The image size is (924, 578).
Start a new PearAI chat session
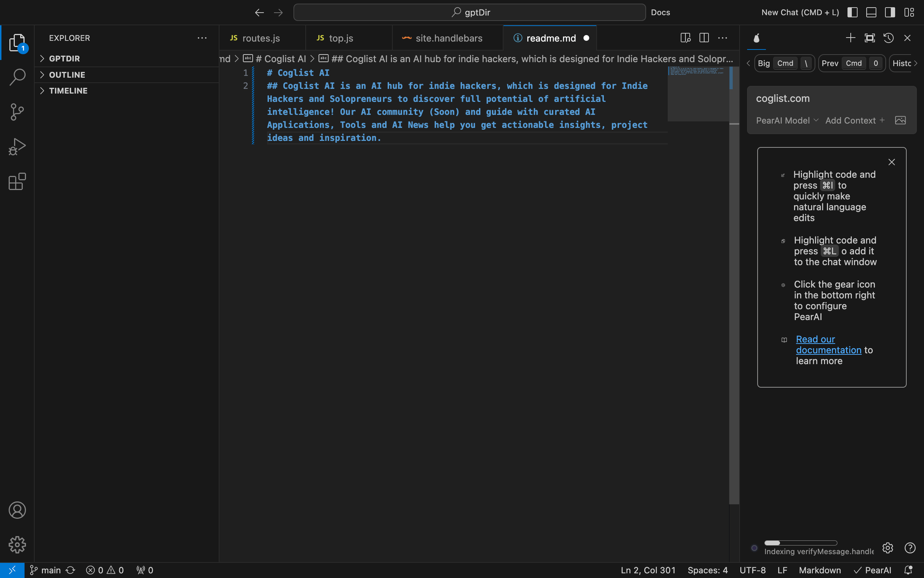850,38
